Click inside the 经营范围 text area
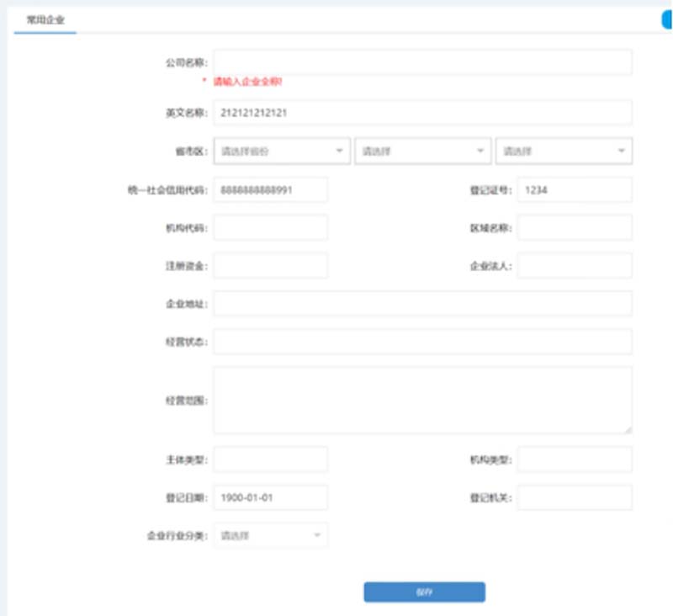The image size is (673, 616). 422,401
